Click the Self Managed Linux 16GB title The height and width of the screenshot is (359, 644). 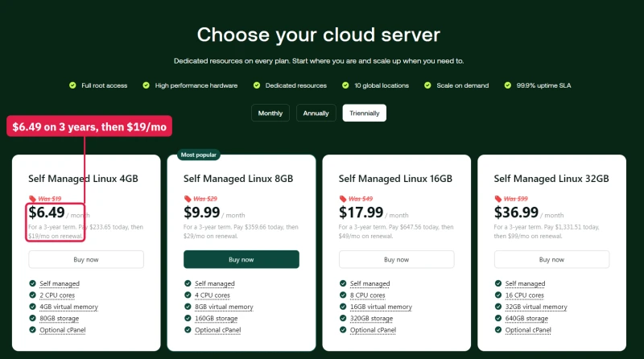(x=395, y=179)
